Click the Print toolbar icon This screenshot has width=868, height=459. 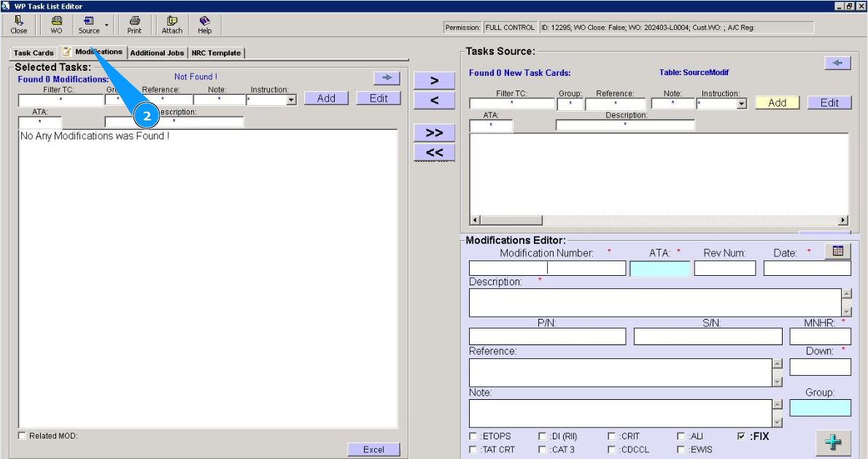(134, 25)
